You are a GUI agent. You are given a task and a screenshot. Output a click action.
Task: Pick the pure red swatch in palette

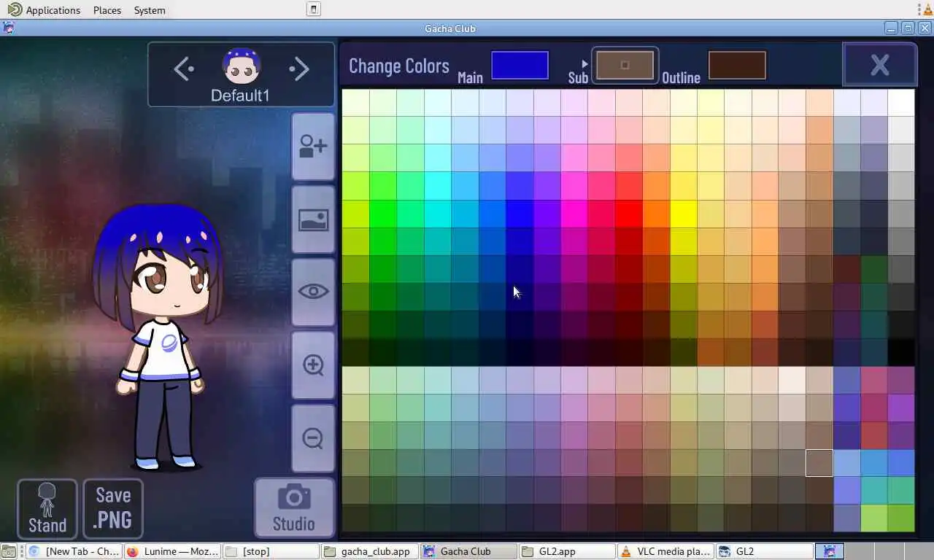[x=629, y=214]
